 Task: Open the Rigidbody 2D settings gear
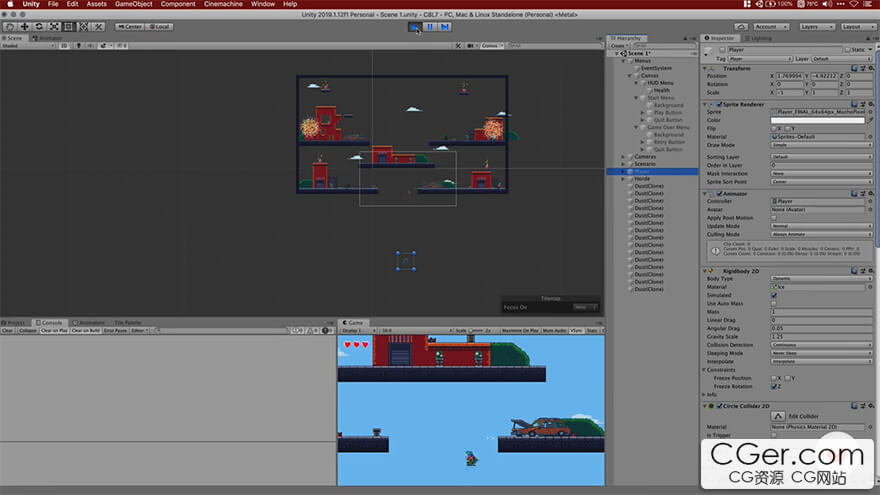click(871, 271)
